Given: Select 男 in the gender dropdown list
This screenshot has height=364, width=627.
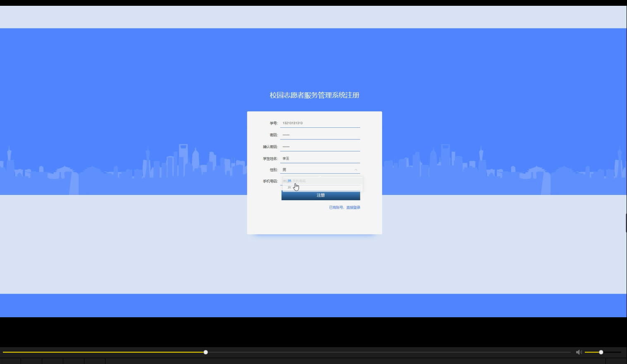Looking at the screenshot, I should tap(322, 181).
